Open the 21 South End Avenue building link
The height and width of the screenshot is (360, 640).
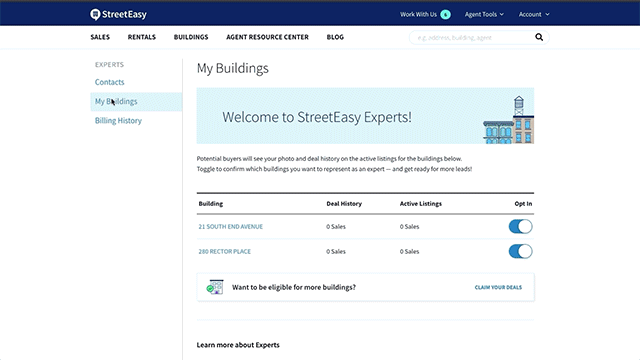[x=231, y=227]
